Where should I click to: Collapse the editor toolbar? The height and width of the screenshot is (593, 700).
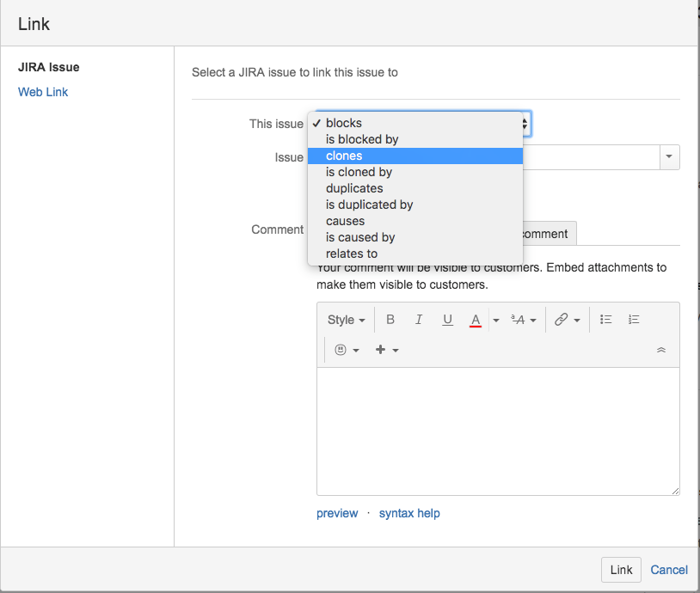coord(661,350)
